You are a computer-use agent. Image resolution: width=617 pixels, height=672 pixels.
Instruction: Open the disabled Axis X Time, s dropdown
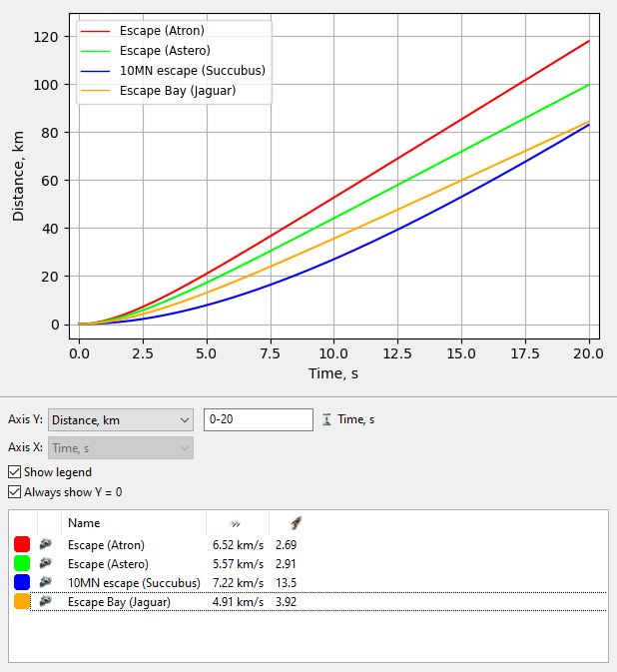(x=120, y=448)
